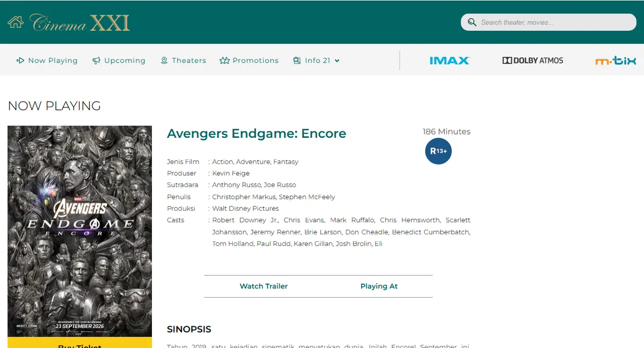The image size is (644, 348).
Task: Click Walt Disney Pictures production text
Action: pos(245,208)
